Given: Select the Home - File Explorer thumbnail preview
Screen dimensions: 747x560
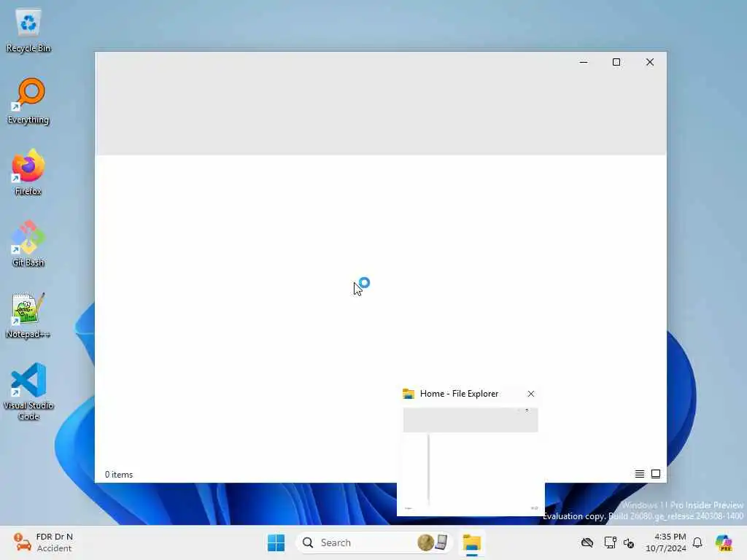Looking at the screenshot, I should tap(471, 459).
